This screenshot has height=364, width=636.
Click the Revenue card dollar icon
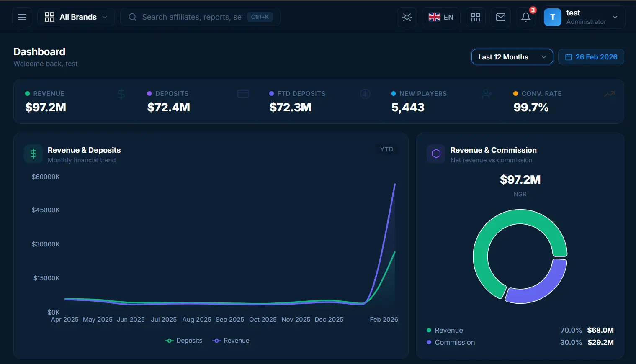[x=121, y=94]
